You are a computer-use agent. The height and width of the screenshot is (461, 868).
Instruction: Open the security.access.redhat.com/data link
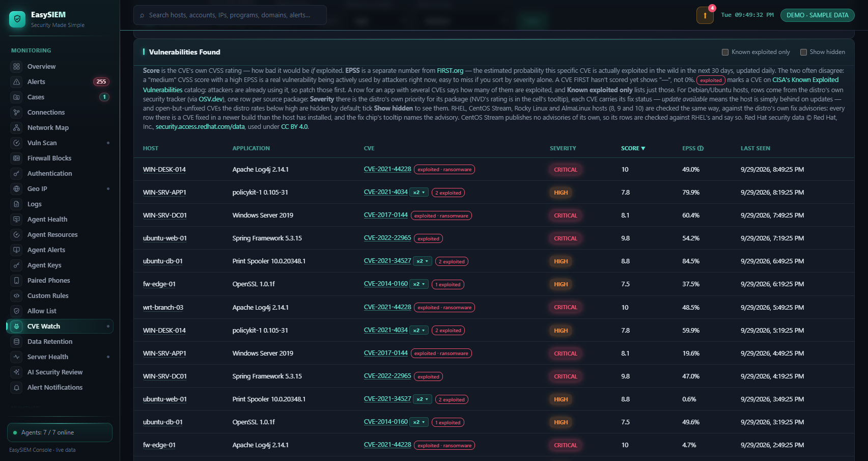point(200,127)
